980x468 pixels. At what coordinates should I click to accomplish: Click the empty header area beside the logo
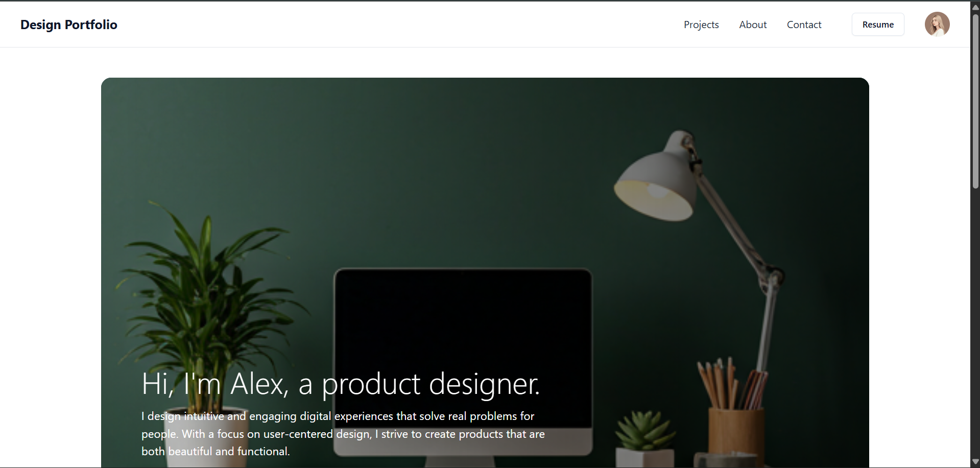[398, 25]
